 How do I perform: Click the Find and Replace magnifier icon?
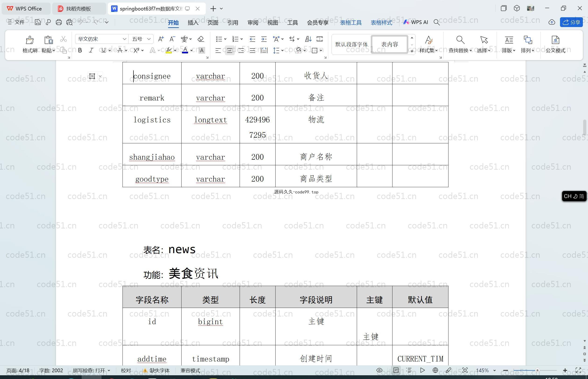[x=460, y=40]
